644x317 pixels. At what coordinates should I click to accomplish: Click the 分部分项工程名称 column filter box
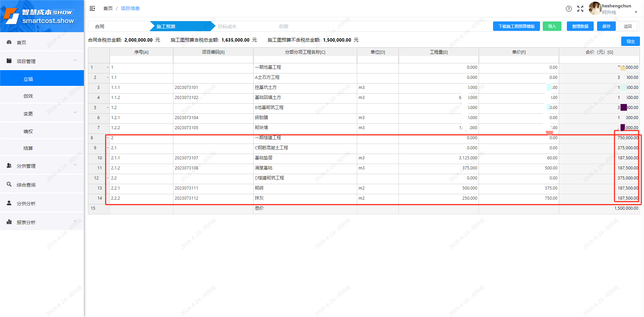pos(305,60)
